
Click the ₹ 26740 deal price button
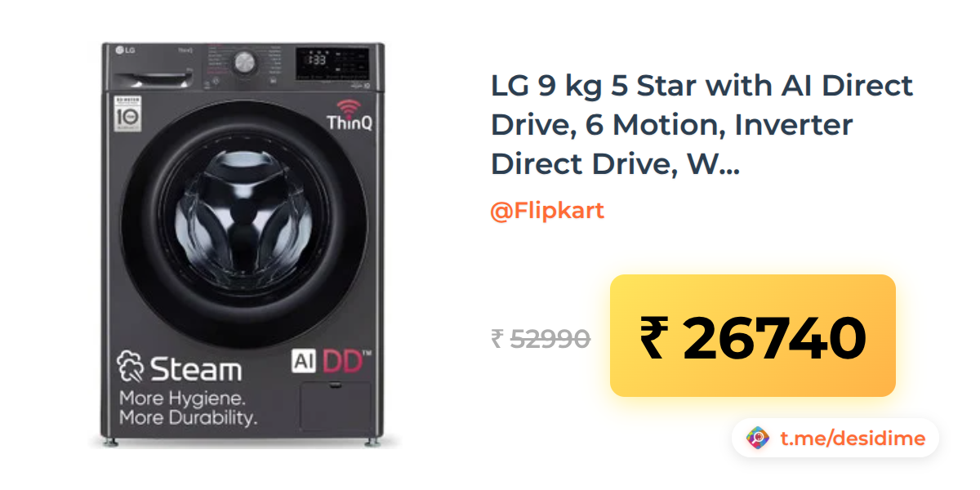pos(753,336)
